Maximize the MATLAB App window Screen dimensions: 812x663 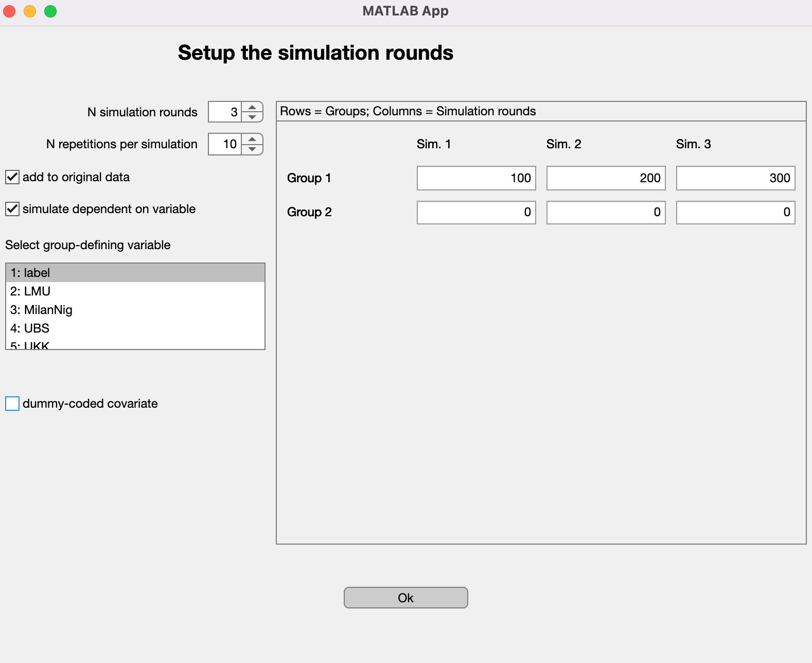(50, 11)
